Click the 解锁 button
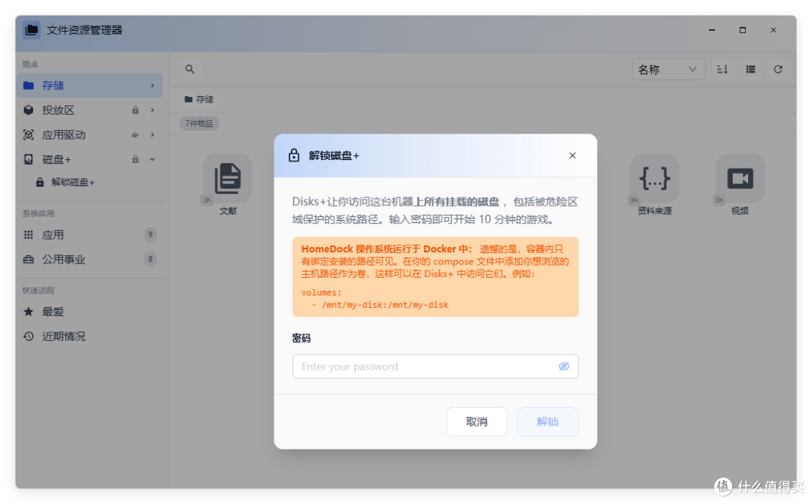Screen dimensions: 812x504 point(547,421)
